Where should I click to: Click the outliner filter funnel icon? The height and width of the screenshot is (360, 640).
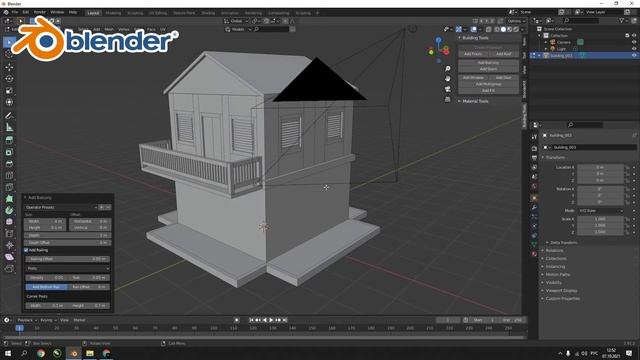pyautogui.click(x=622, y=20)
